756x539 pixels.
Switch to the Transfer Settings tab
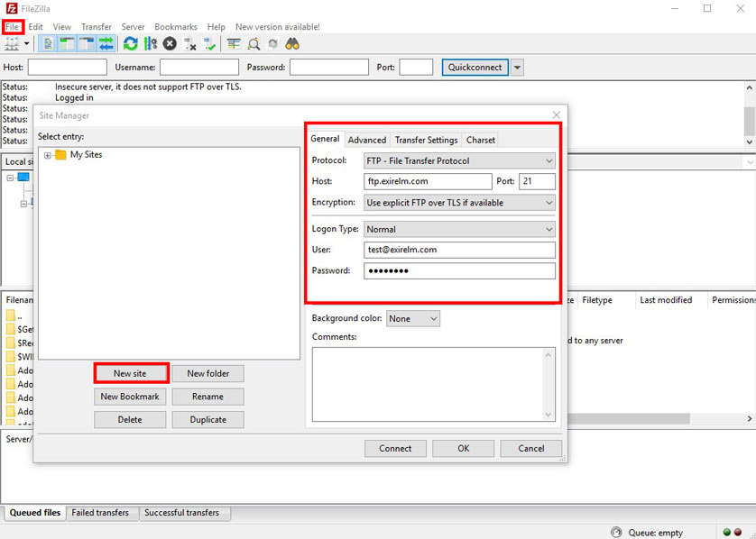tap(426, 140)
